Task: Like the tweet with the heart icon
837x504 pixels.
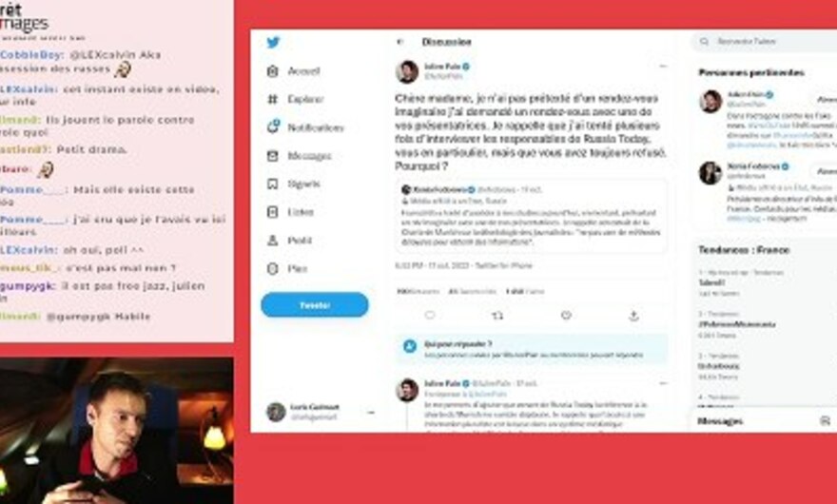Action: point(566,316)
